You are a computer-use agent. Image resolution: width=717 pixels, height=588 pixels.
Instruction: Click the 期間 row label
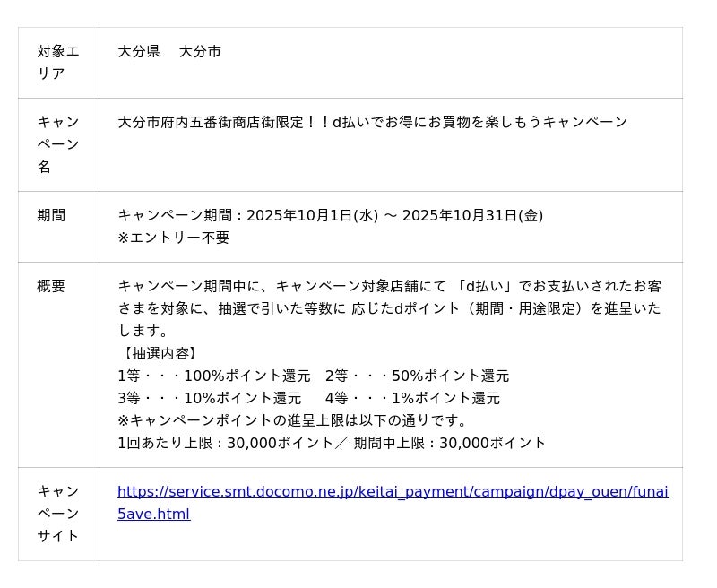[51, 215]
